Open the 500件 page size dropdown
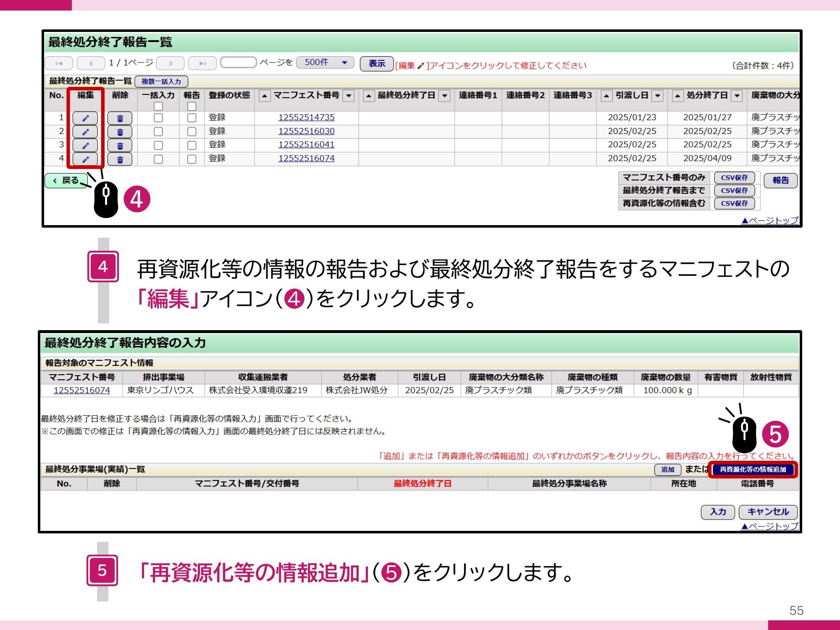The image size is (840, 630). point(325,63)
